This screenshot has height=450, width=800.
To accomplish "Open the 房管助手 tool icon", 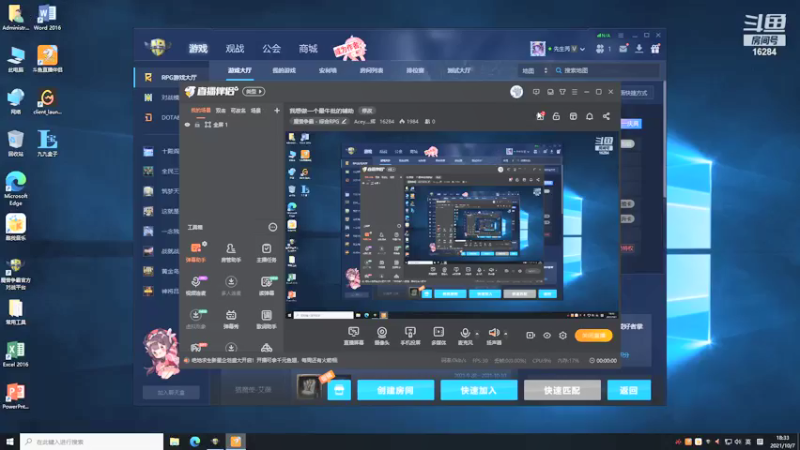I will tap(231, 252).
